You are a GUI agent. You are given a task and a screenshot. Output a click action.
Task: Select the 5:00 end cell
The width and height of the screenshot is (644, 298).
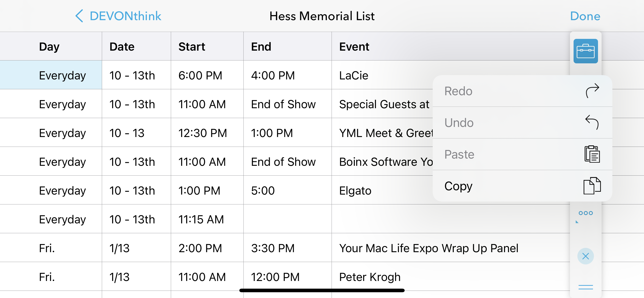[x=287, y=190]
